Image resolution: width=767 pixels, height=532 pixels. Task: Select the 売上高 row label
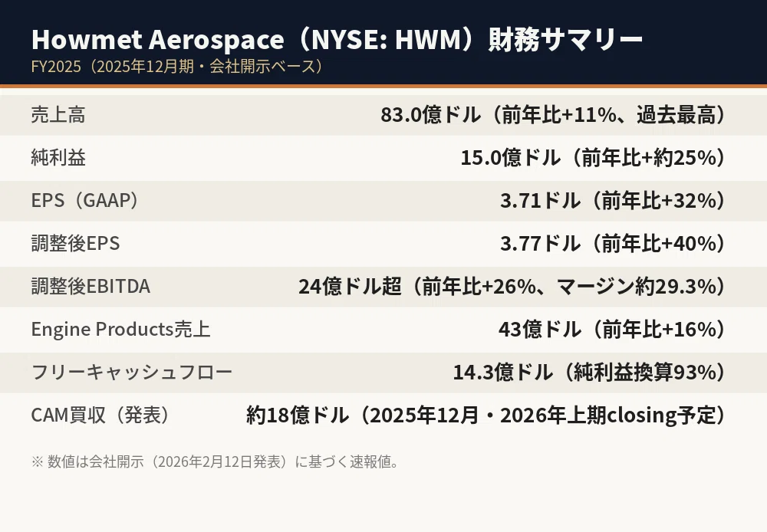pos(58,115)
